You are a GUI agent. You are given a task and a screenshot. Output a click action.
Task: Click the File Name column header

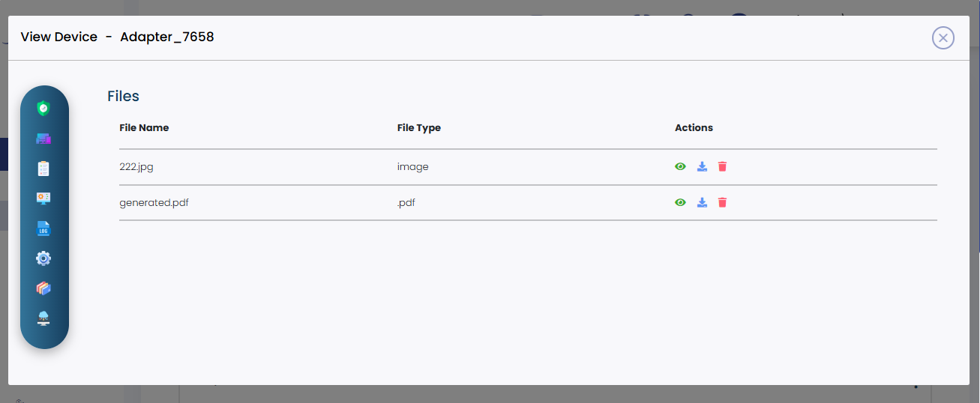coord(144,128)
